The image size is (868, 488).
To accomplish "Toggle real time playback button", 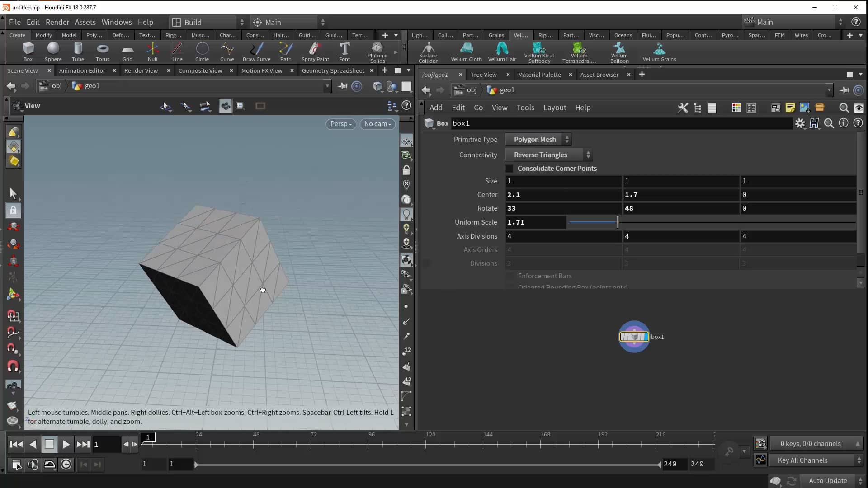I will point(66,464).
